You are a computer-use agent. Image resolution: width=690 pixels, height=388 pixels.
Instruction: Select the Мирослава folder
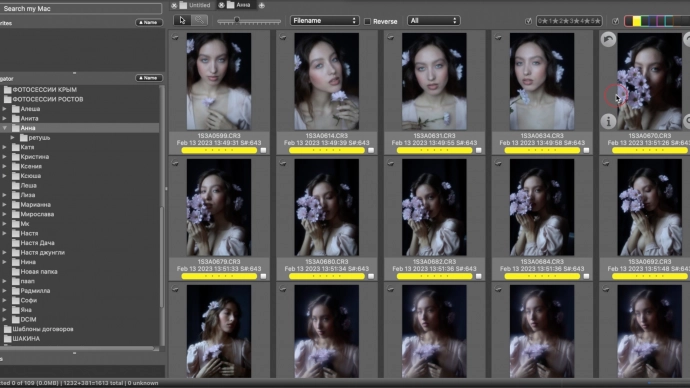37,214
